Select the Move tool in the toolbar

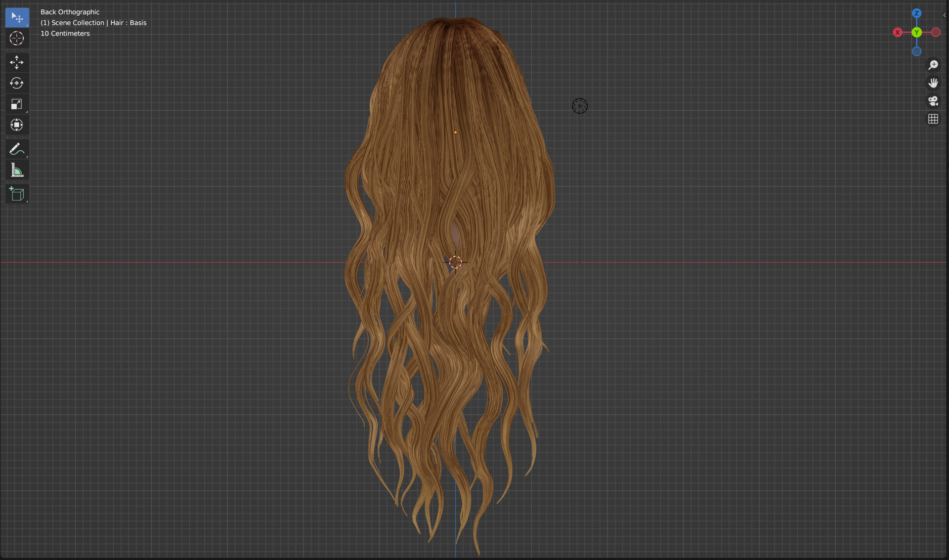tap(17, 63)
